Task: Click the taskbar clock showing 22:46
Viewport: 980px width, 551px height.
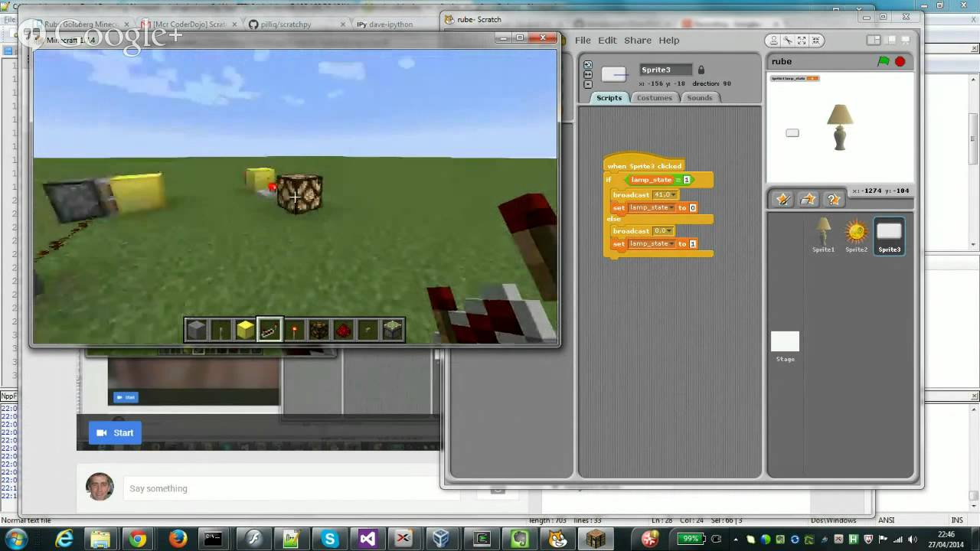Action: point(946,539)
